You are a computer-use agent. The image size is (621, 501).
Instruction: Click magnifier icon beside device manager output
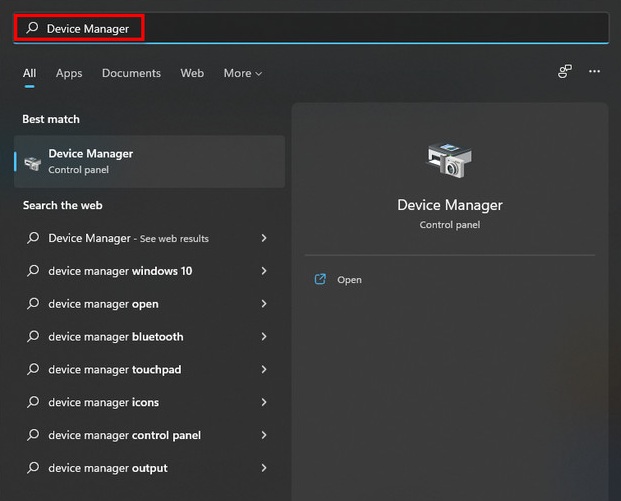pyautogui.click(x=33, y=468)
